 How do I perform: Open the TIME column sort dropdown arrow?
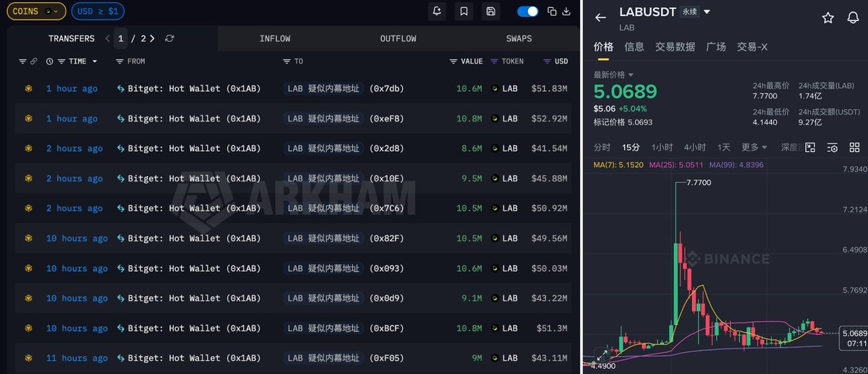[95, 61]
